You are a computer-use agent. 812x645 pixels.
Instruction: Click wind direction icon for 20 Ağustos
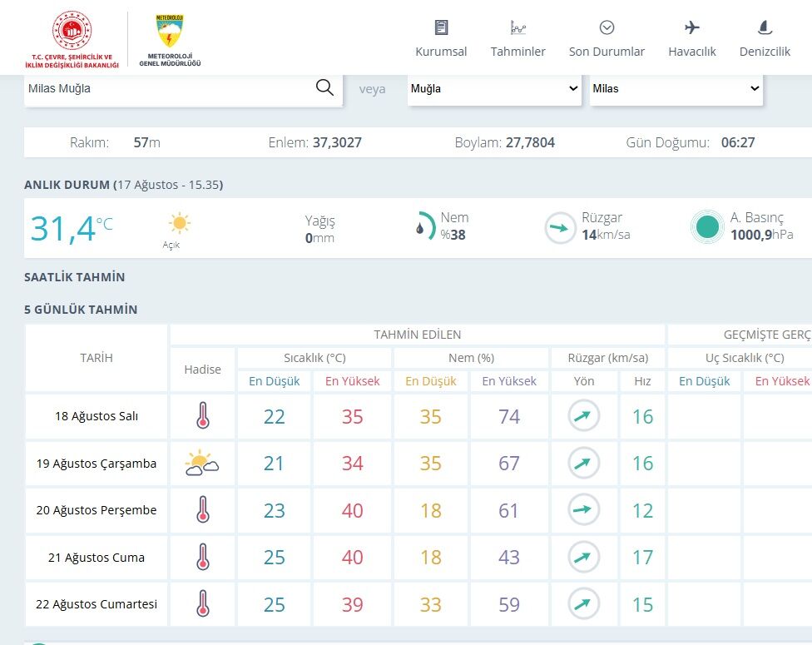584,510
